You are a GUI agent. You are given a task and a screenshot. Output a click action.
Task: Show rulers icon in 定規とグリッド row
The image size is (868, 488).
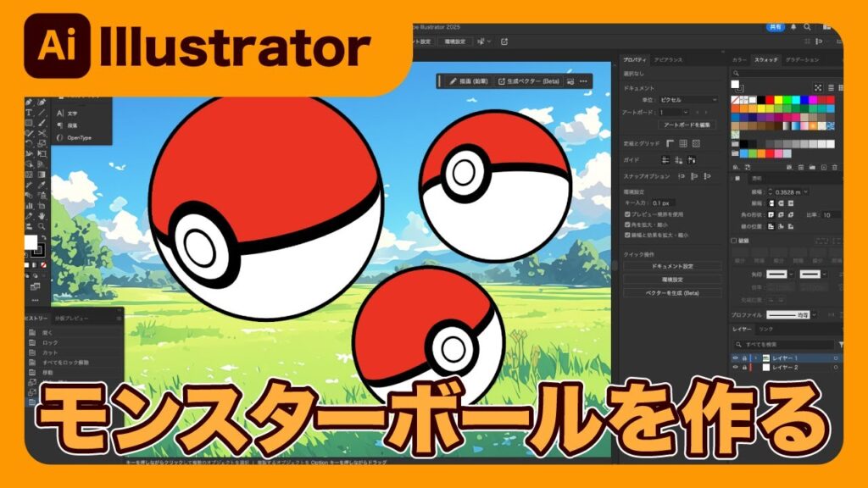(670, 143)
